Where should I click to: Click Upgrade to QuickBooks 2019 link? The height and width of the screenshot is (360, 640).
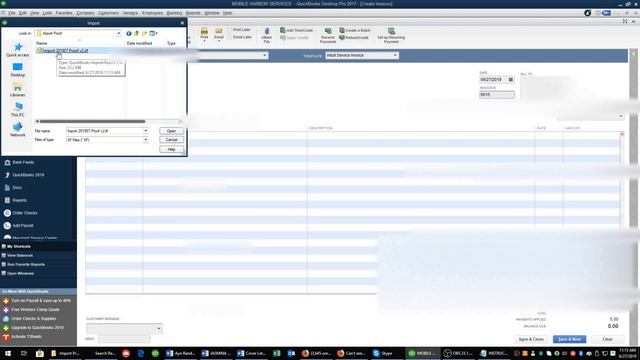click(x=37, y=328)
